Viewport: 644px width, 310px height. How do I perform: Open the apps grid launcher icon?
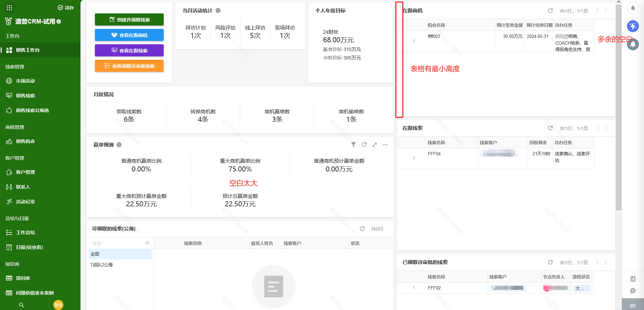[9, 8]
